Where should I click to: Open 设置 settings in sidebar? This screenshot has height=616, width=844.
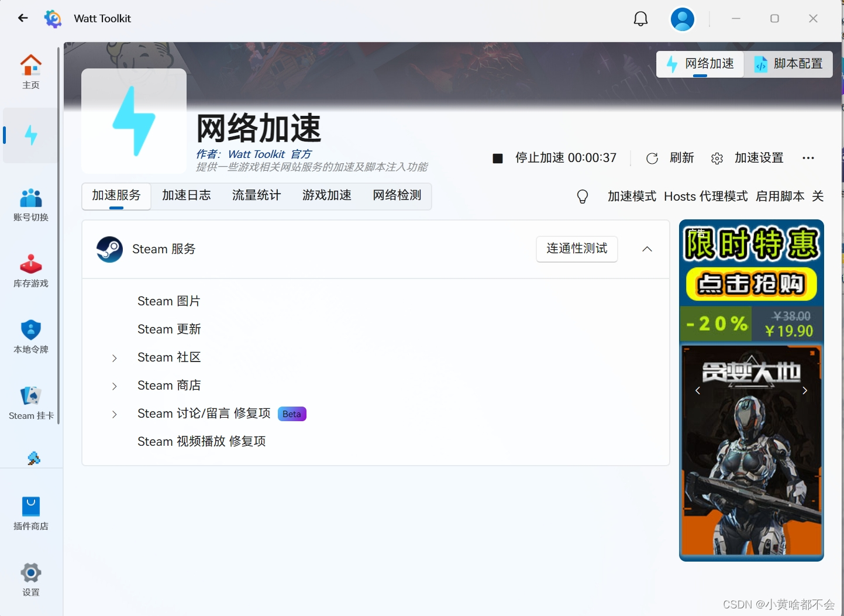31,580
